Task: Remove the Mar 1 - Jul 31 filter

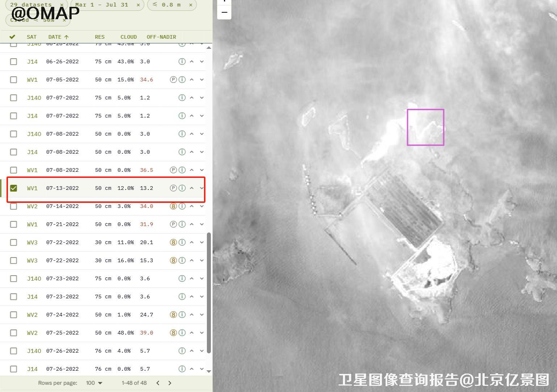Action: [138, 5]
